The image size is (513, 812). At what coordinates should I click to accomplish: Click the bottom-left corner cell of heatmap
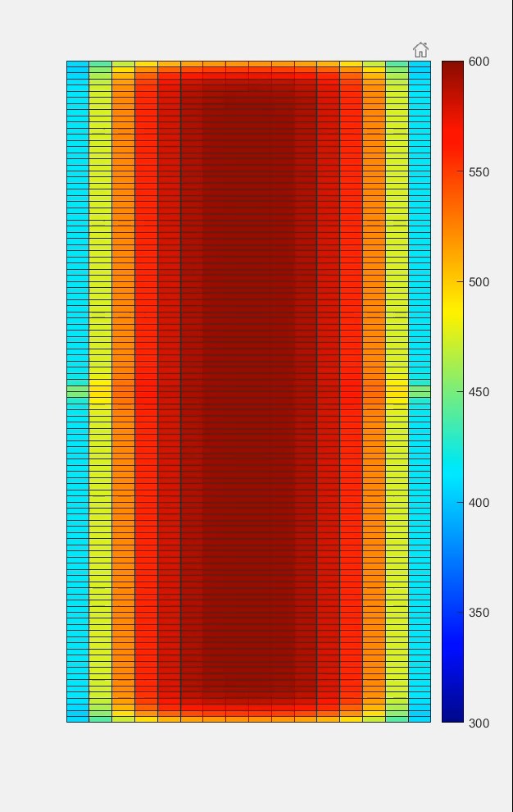[78, 718]
